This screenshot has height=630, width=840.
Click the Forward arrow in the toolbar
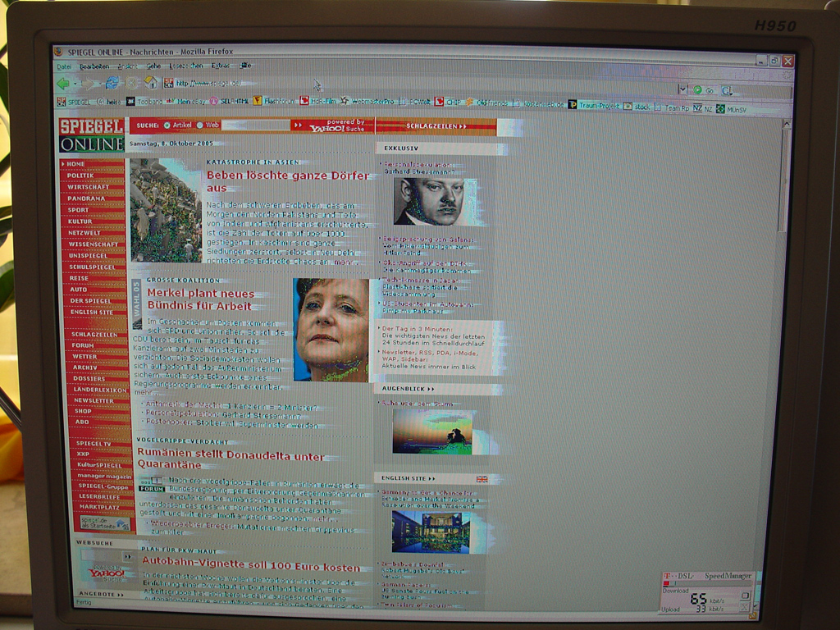point(90,84)
